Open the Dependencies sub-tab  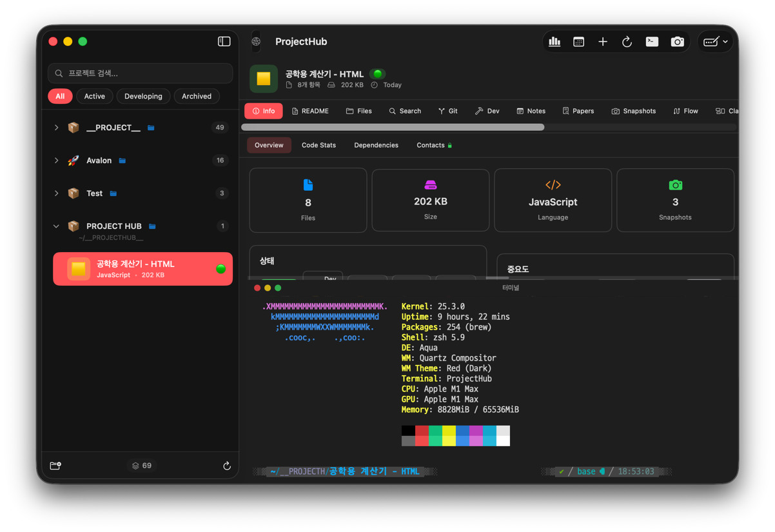(376, 145)
